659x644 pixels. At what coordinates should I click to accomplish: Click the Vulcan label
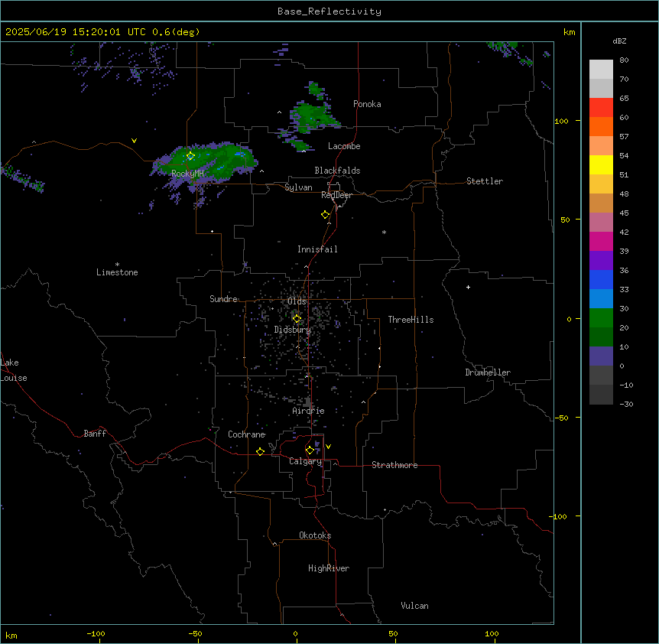[x=415, y=606]
